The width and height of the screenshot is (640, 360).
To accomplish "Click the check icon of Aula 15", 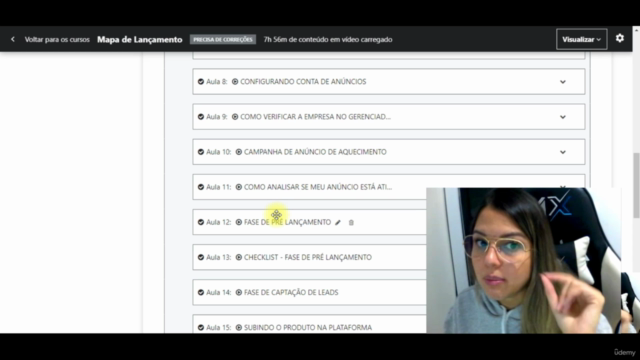I will [201, 327].
